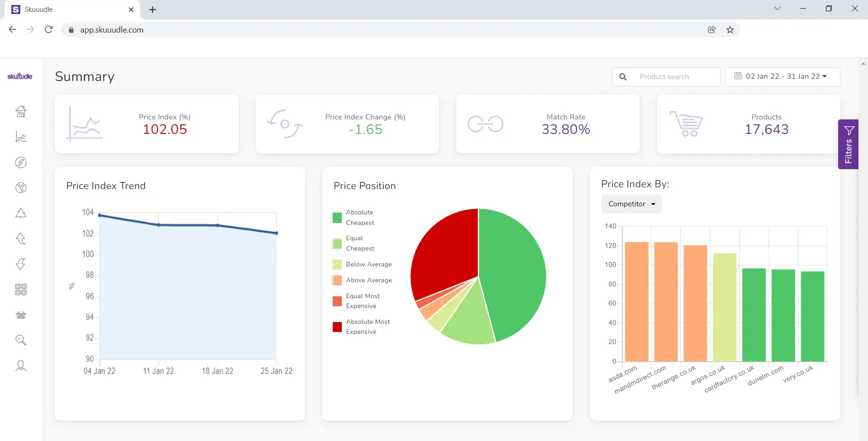Viewport: 868px width, 441px height.
Task: Select the QR grid icon in sidebar
Action: pos(21,290)
